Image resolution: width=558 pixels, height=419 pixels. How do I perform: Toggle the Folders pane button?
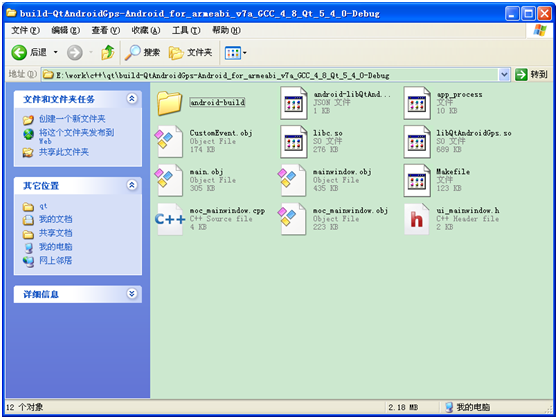(190, 53)
